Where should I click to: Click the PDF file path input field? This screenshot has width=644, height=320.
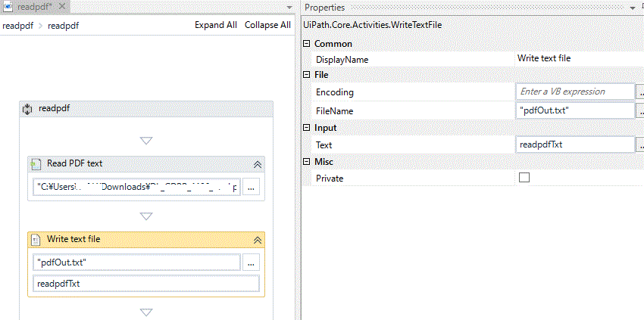[x=137, y=188]
